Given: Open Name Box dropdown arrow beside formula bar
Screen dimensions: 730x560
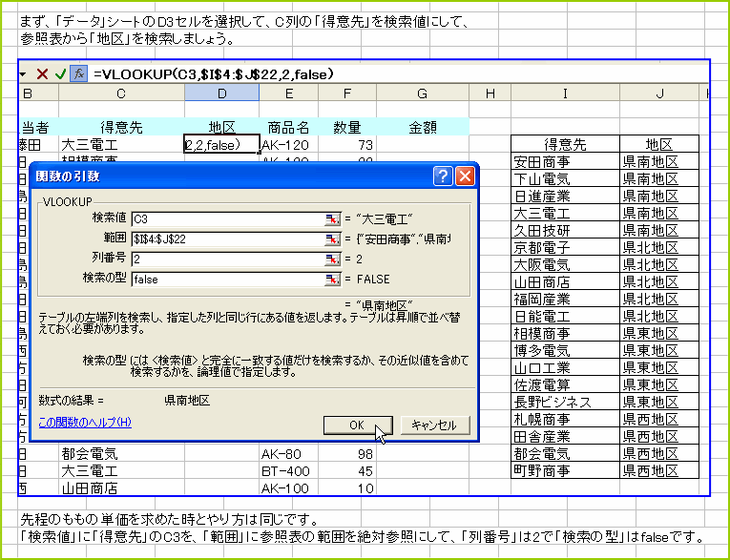Looking at the screenshot, I should pyautogui.click(x=22, y=73).
